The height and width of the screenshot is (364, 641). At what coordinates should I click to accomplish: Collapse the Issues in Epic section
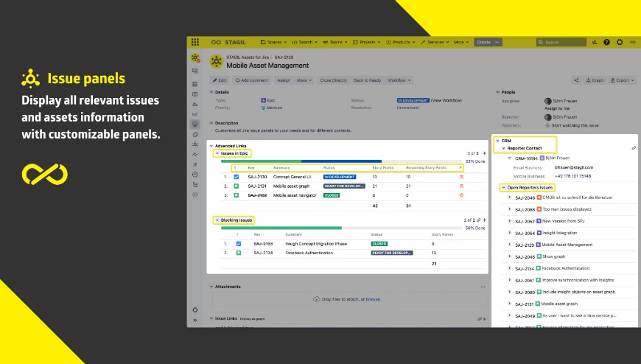pos(217,153)
